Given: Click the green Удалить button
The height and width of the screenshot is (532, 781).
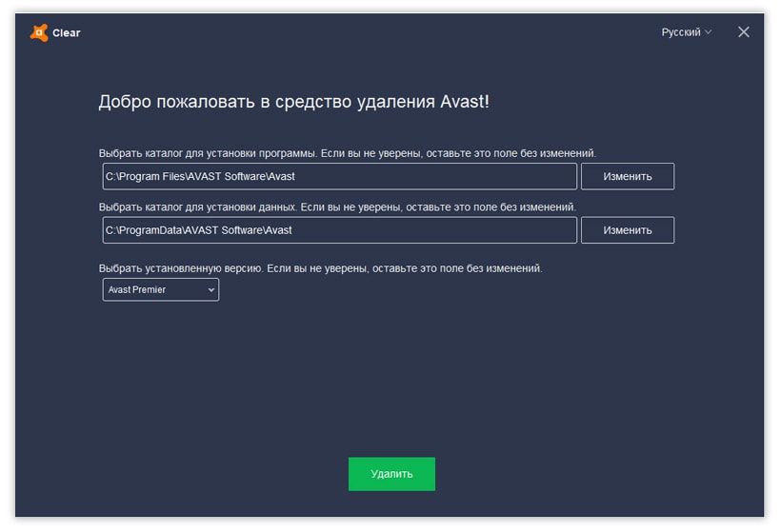Looking at the screenshot, I should (391, 474).
